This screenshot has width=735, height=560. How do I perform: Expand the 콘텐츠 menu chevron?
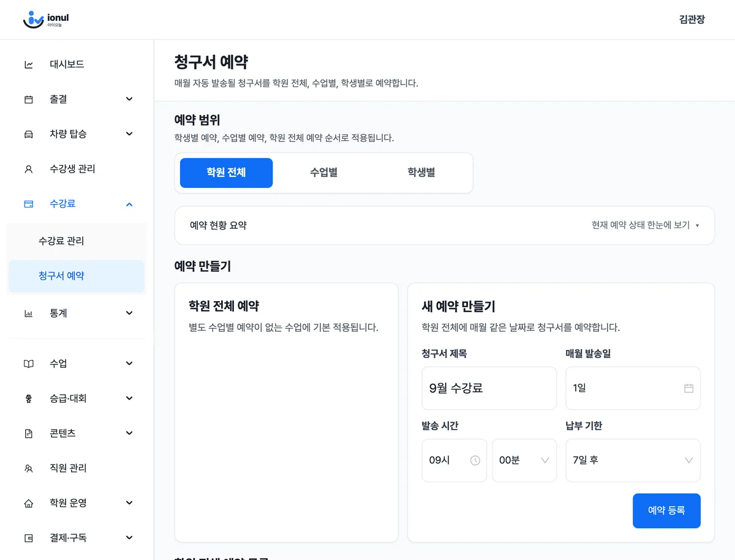tap(129, 433)
